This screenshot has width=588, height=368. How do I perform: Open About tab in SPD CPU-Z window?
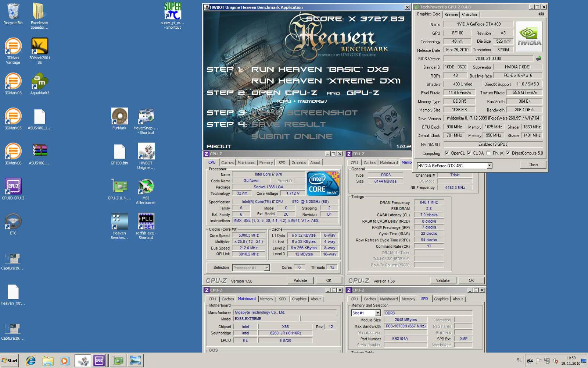point(458,299)
